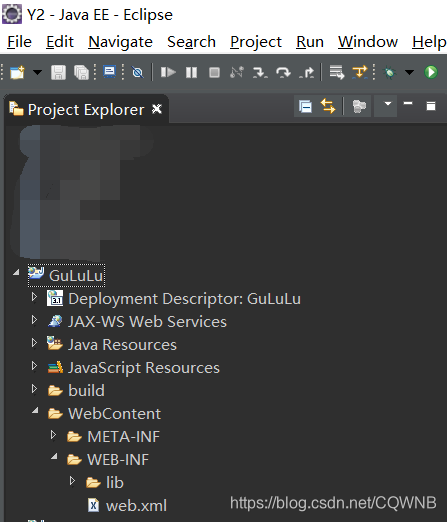447x522 pixels.
Task: Open the New wizard toolbar icon
Action: coord(17,72)
